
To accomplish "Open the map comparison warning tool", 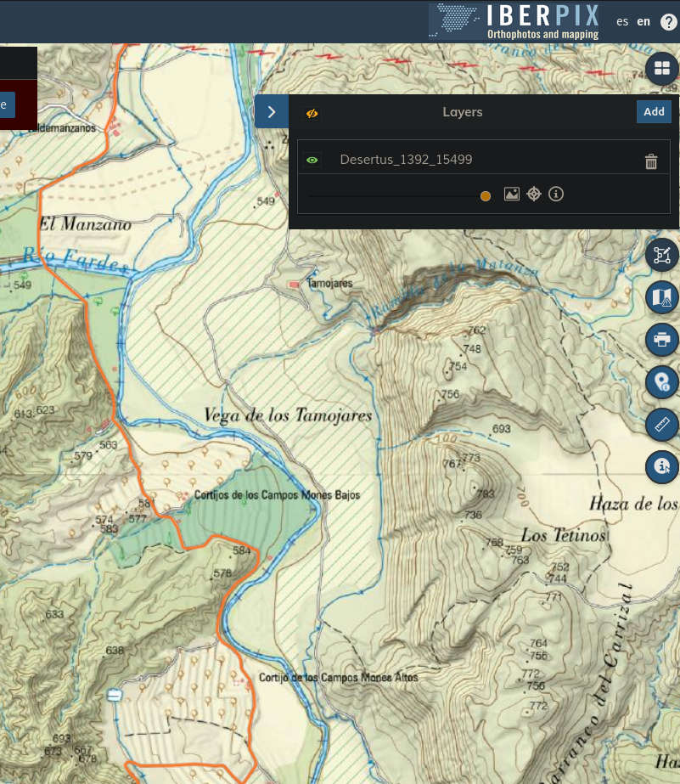I will click(662, 296).
